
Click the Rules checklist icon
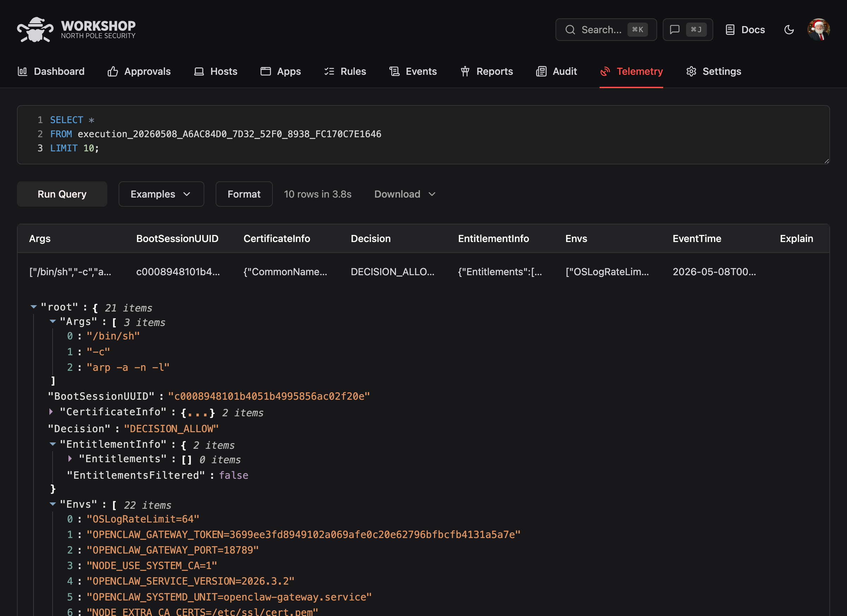click(x=329, y=71)
